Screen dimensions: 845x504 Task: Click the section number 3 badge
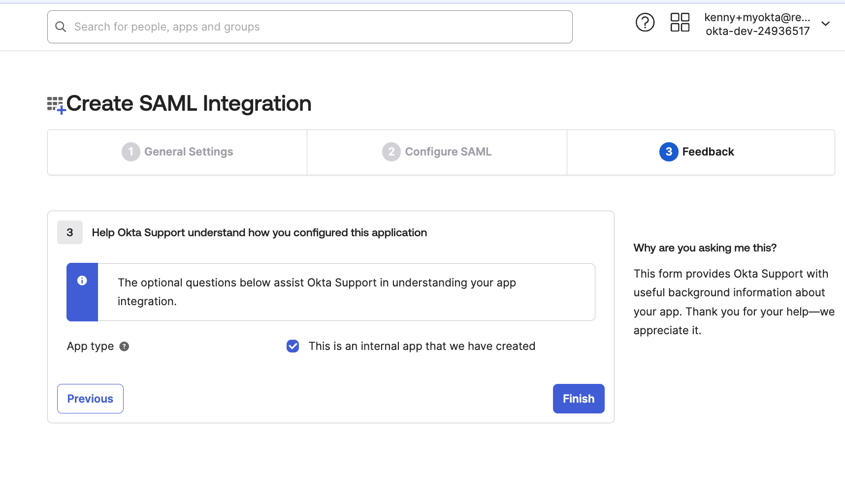[70, 232]
